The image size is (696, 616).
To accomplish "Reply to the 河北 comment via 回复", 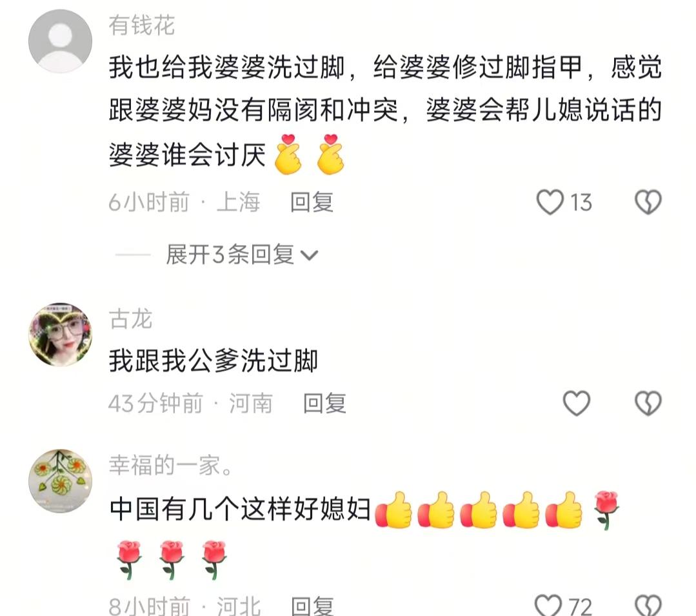I will pos(312,606).
